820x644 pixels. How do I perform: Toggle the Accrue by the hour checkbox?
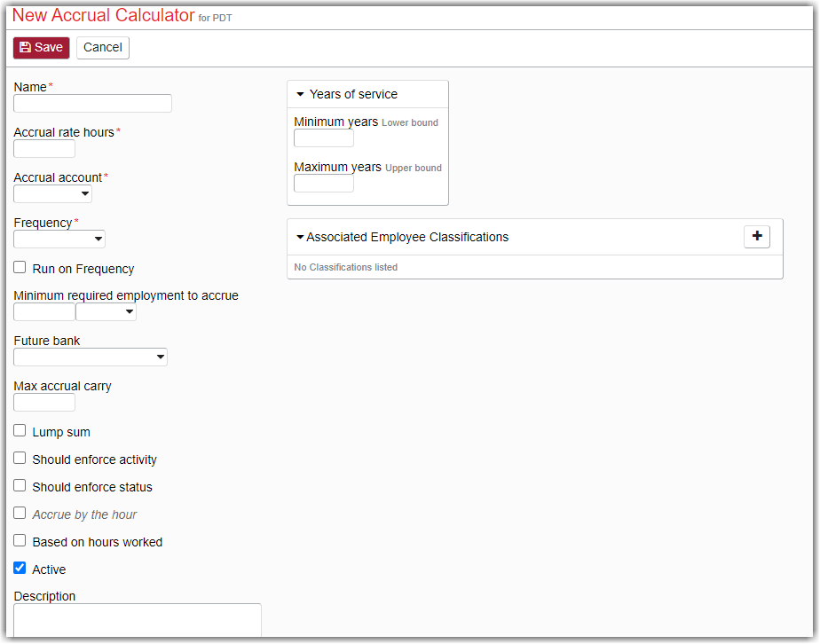point(20,514)
